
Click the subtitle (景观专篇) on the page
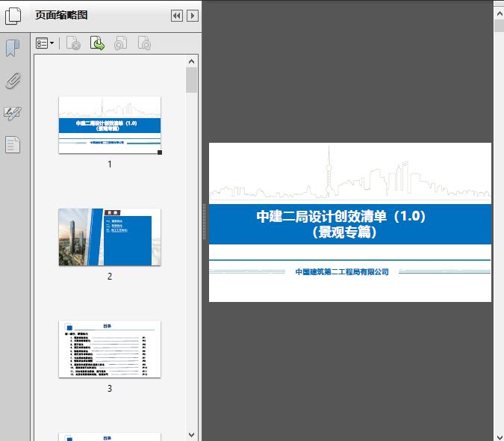[344, 232]
